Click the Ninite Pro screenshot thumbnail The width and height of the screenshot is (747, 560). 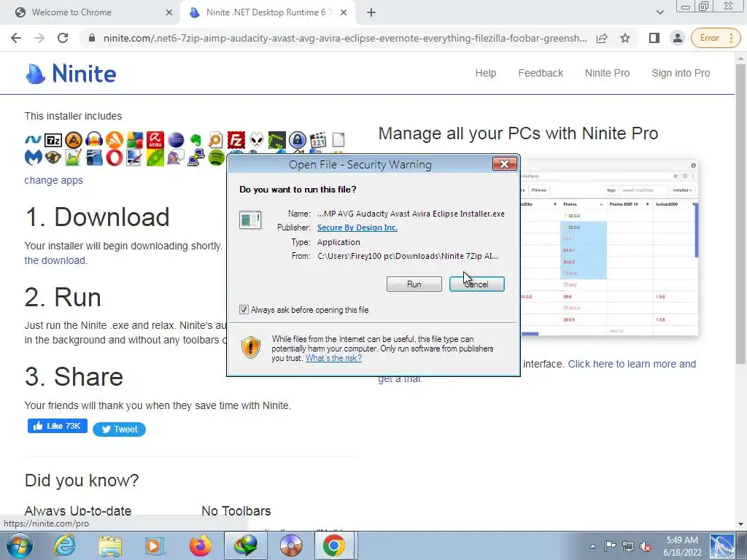pyautogui.click(x=609, y=249)
